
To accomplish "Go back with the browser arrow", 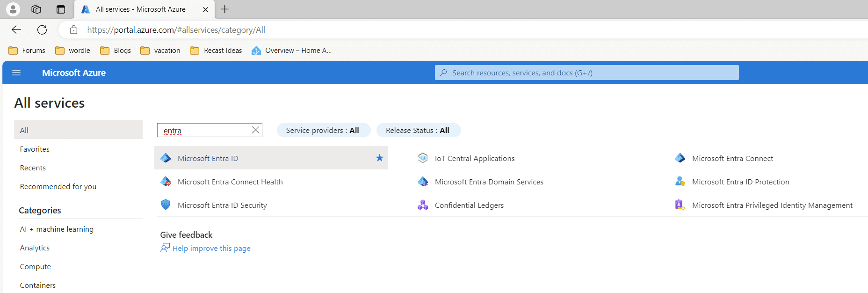I will pos(16,30).
